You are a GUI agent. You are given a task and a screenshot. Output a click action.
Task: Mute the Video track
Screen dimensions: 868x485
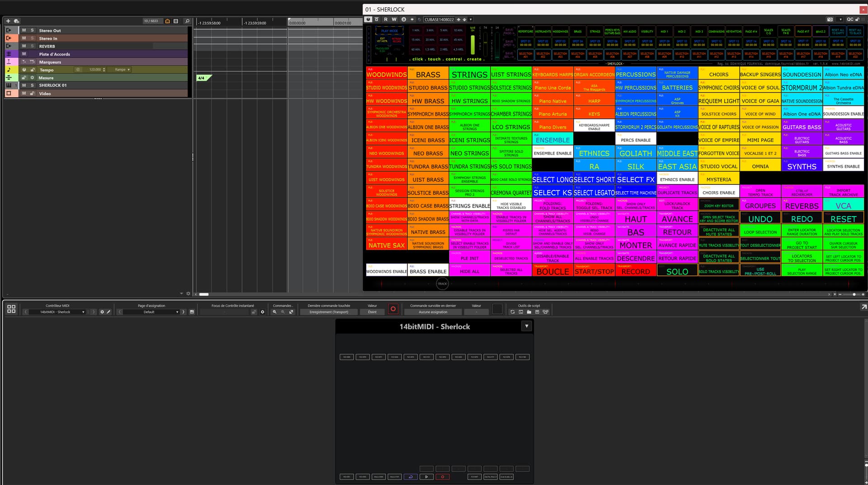24,93
